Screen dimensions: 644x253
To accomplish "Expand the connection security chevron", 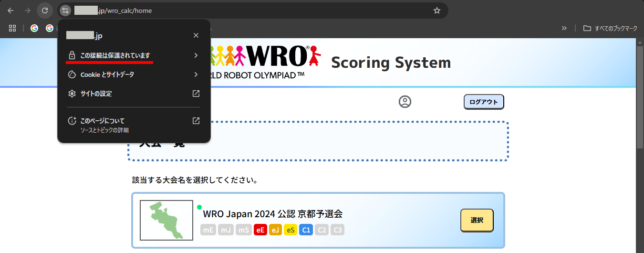I will [196, 55].
